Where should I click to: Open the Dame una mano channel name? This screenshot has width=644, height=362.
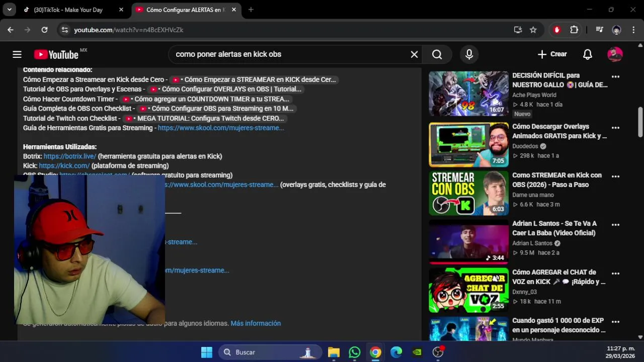coord(533,195)
